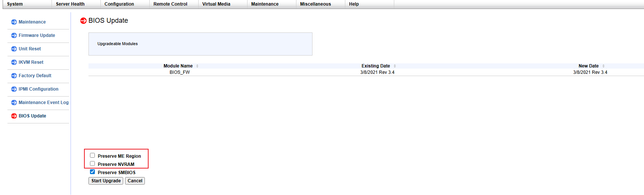This screenshot has height=195, width=644.
Task: Click the arrow icon next to Firmware Update
Action: pos(14,35)
